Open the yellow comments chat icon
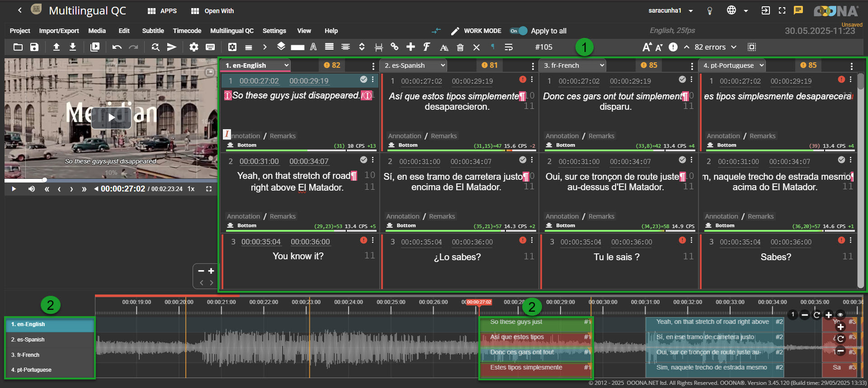Viewport: 868px width, 388px height. [798, 10]
